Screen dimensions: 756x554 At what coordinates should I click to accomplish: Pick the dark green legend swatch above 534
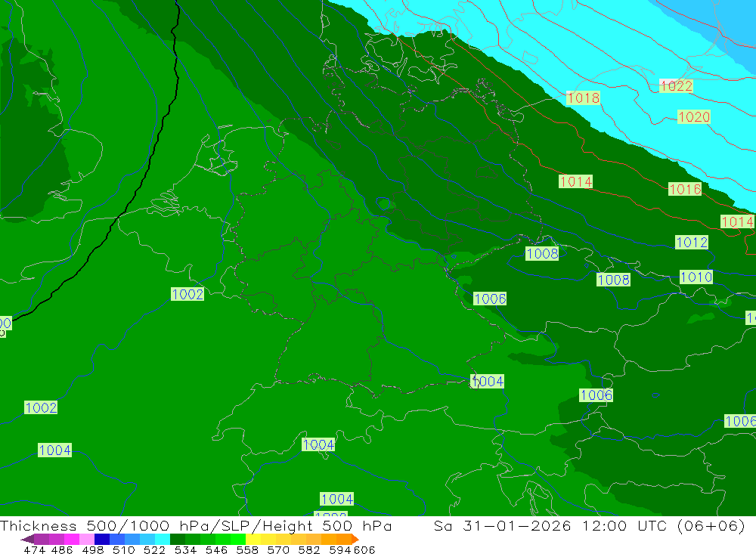click(x=178, y=539)
